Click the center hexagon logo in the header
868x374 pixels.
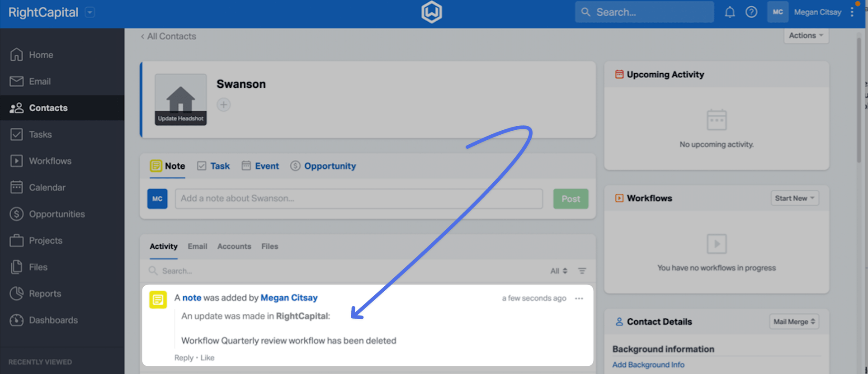[x=432, y=12]
